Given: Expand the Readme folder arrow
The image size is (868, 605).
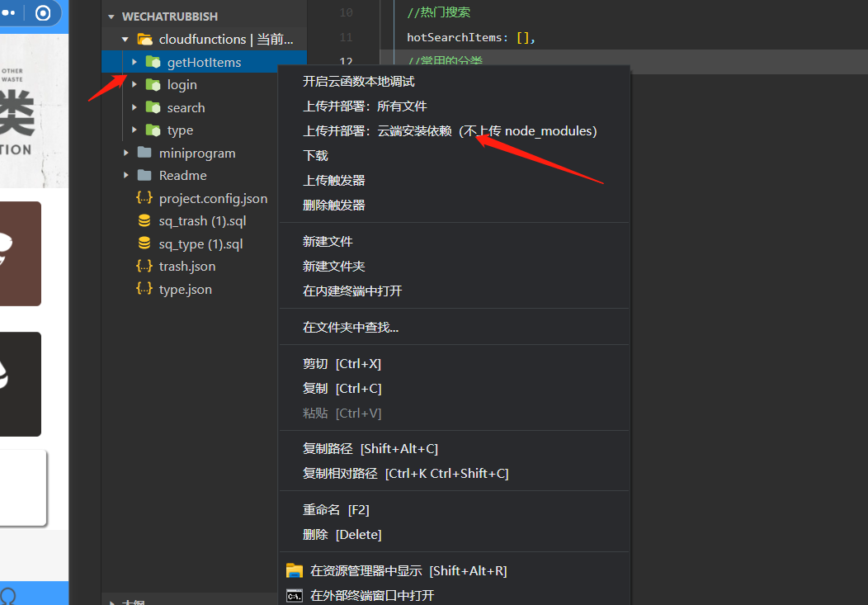Looking at the screenshot, I should coord(126,176).
